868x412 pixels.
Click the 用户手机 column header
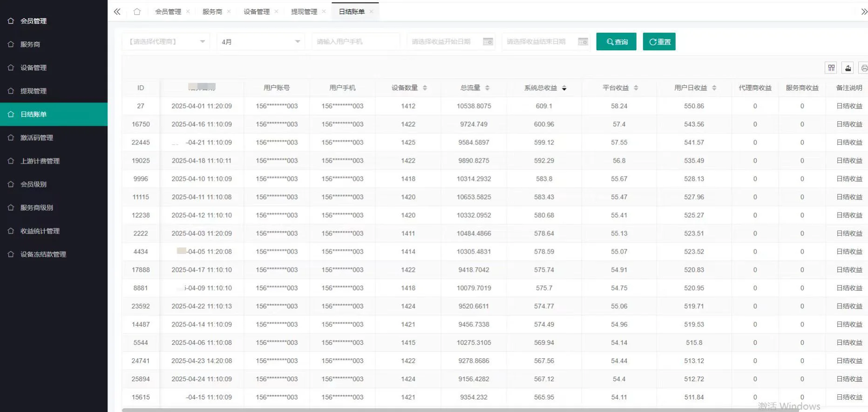tap(342, 88)
